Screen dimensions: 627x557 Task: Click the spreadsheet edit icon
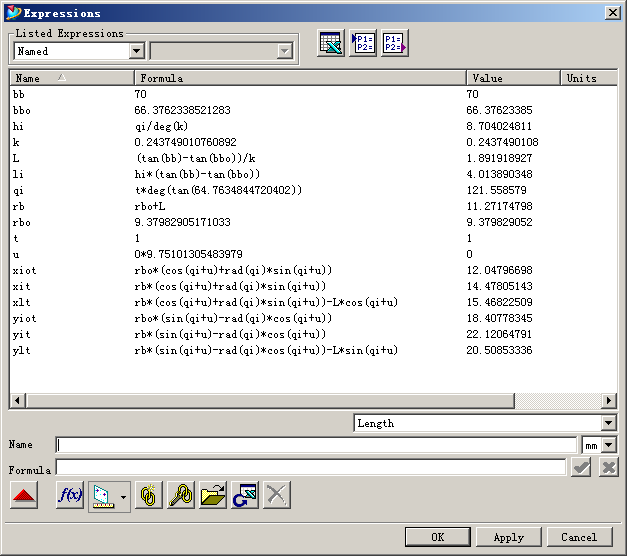pyautogui.click(x=331, y=44)
